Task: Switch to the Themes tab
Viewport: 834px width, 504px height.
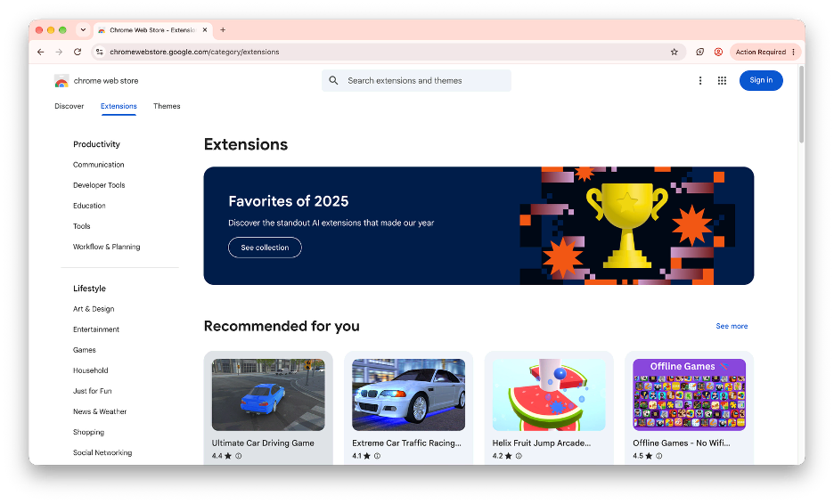Action: click(x=167, y=106)
